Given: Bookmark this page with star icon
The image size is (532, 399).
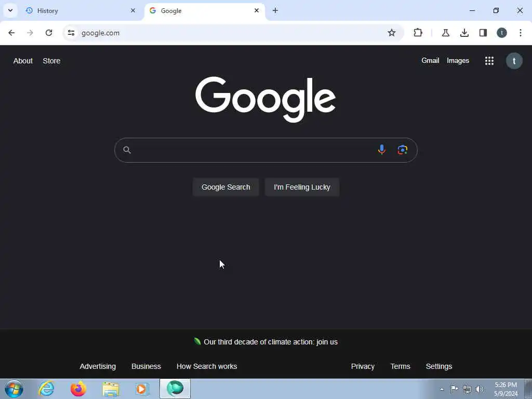Looking at the screenshot, I should coord(392,33).
